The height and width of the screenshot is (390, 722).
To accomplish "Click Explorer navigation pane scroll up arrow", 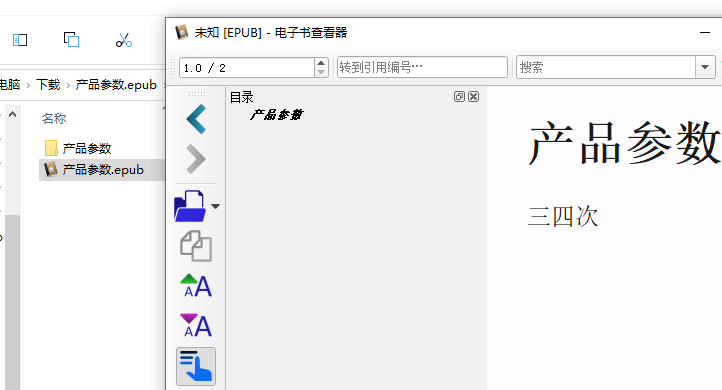I will [x=13, y=114].
